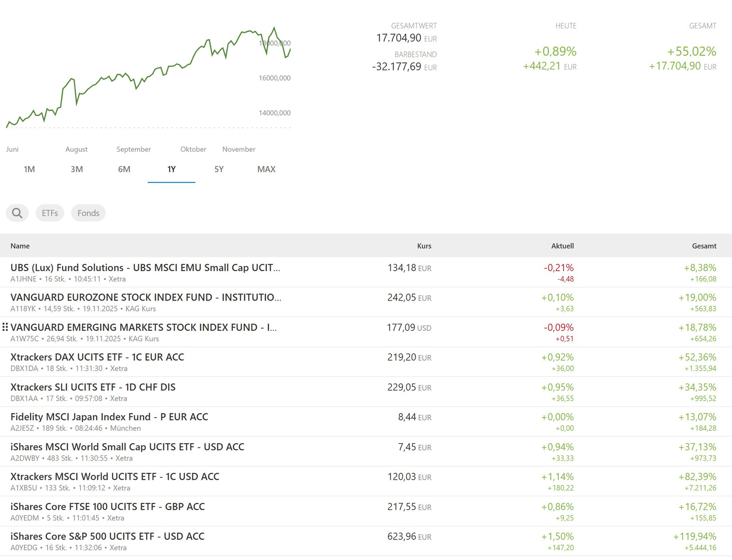Click the search magnifier icon

click(17, 213)
